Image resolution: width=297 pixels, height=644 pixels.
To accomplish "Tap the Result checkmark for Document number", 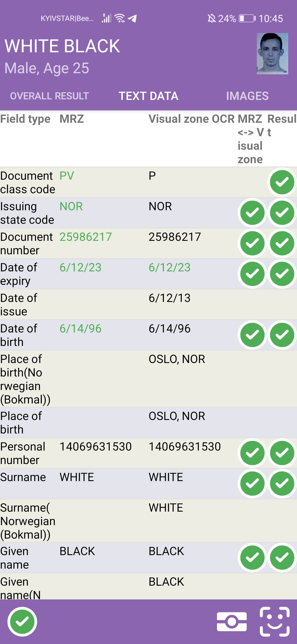I will click(282, 243).
